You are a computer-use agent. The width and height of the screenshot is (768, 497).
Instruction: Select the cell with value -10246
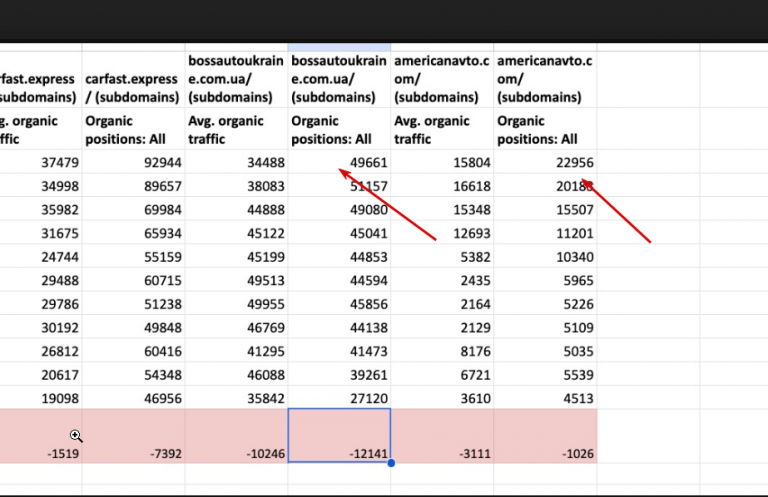coord(237,436)
